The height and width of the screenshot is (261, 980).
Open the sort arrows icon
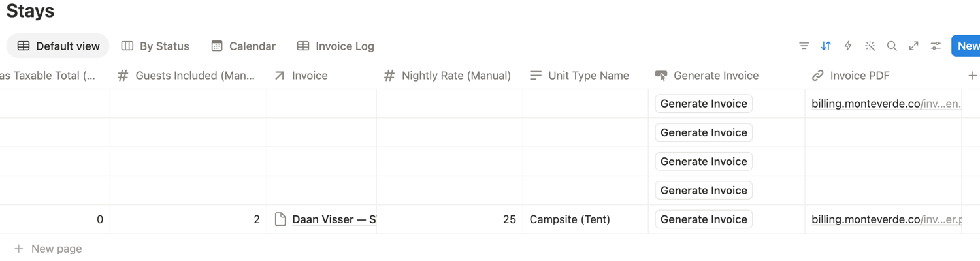coord(826,46)
